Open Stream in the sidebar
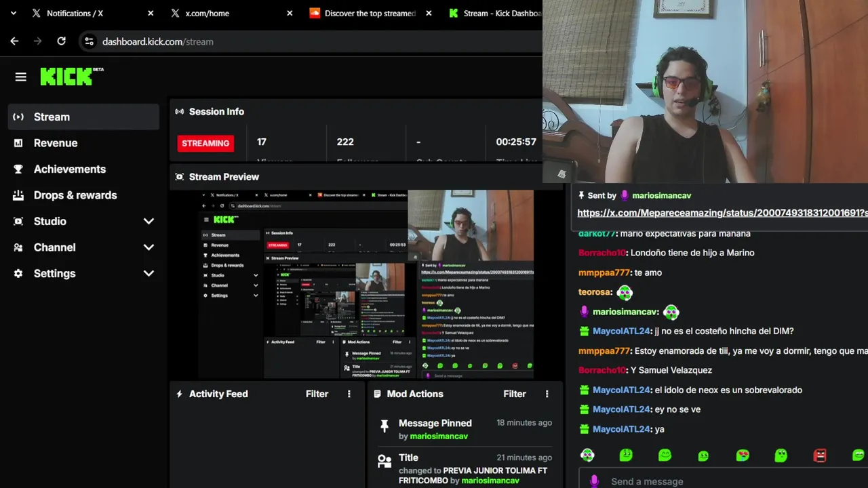 click(x=83, y=117)
